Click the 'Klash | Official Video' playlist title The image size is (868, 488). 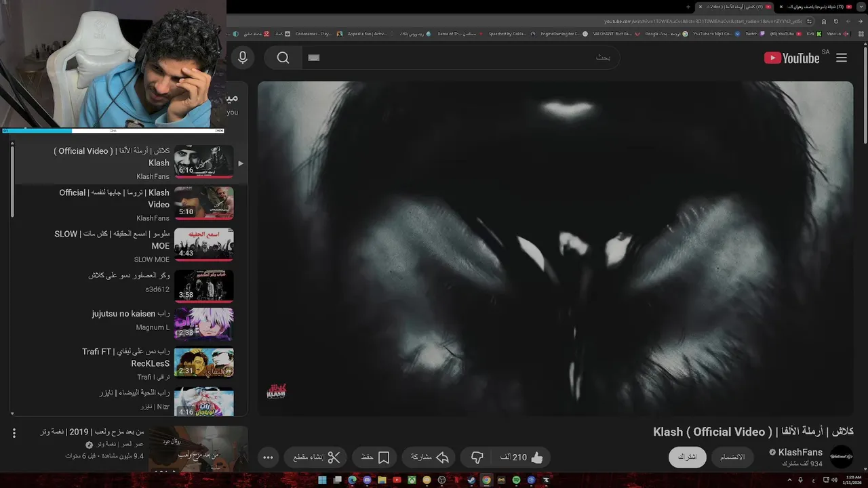[x=114, y=198]
